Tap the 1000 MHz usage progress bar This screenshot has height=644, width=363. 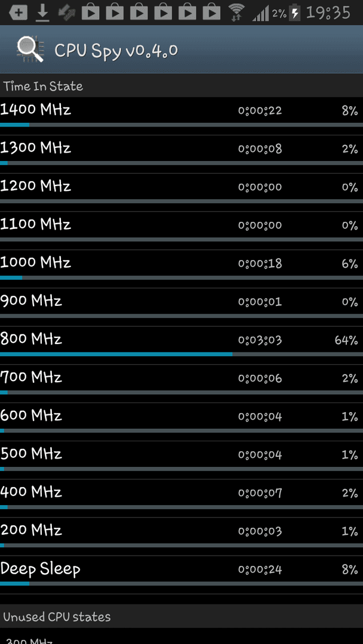(181, 278)
